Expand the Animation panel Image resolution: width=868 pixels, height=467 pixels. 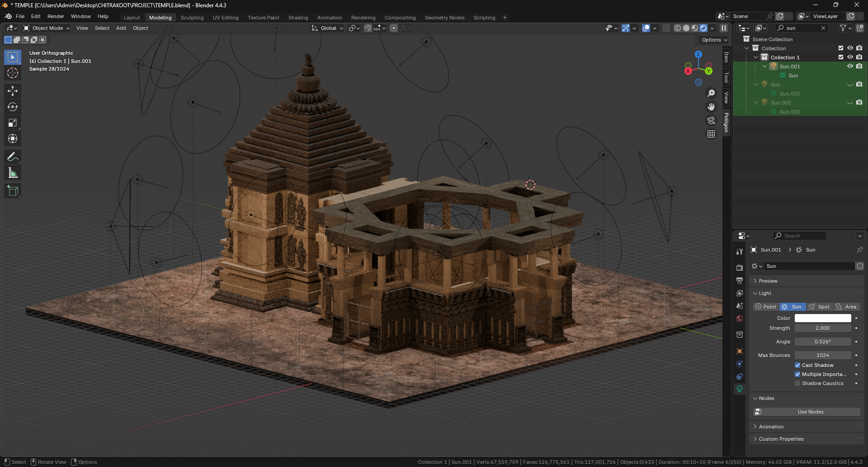point(771,427)
